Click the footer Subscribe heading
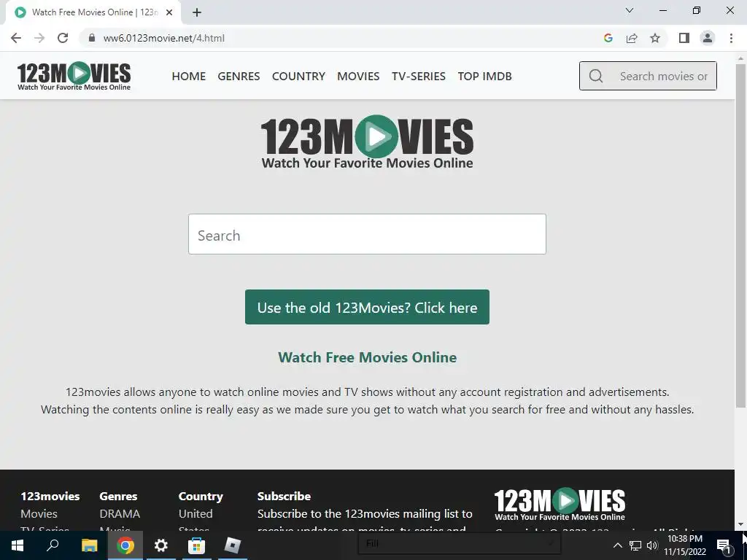The image size is (747, 560). pos(284,496)
